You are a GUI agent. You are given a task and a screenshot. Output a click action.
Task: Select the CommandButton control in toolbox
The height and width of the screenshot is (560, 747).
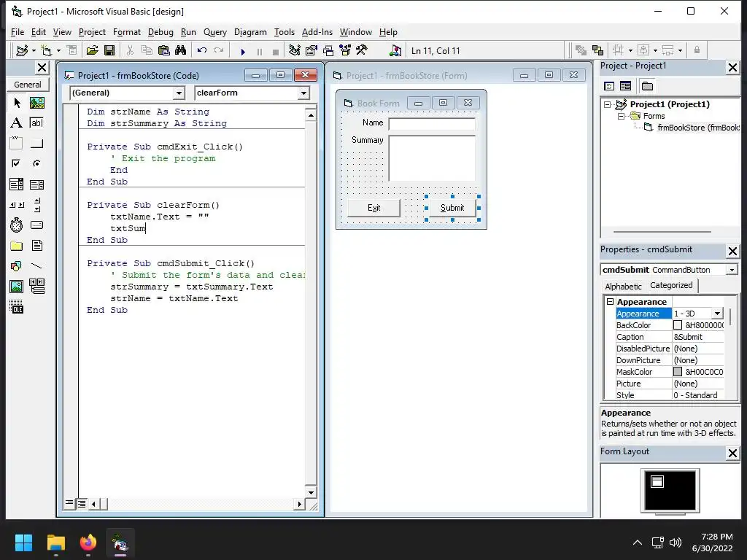pos(37,143)
